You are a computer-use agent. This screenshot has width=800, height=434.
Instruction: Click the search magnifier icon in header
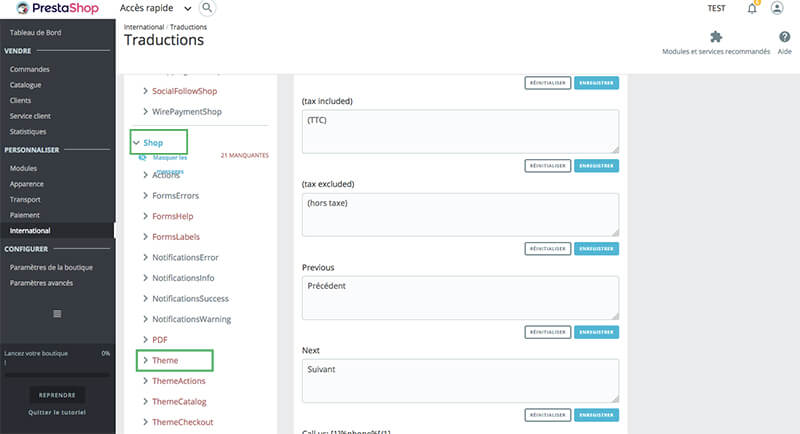coord(207,8)
